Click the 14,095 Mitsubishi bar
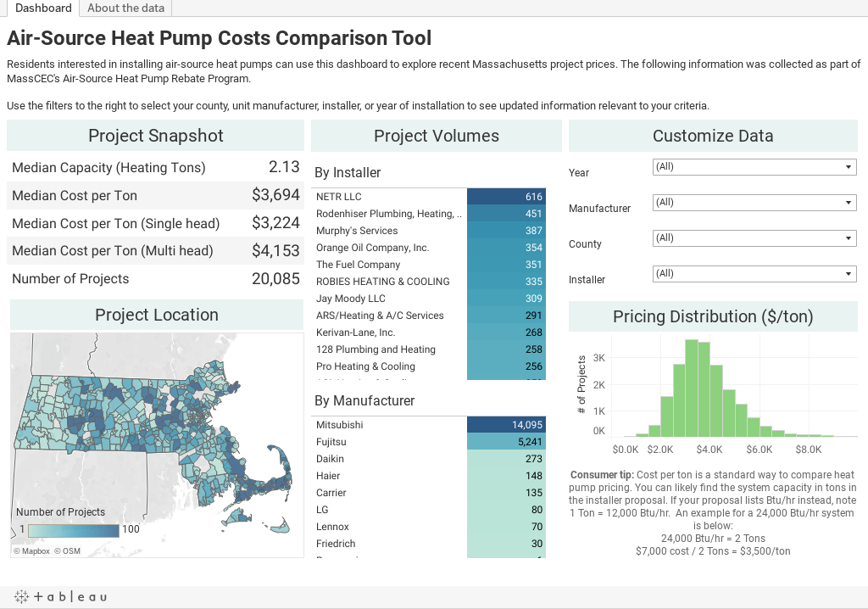The image size is (868, 609). [507, 425]
